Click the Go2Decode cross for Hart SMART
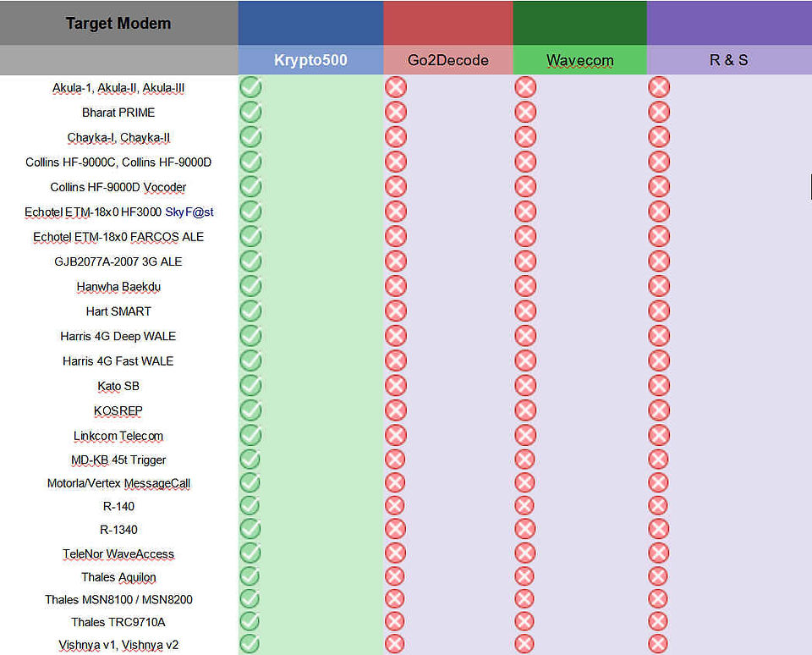 click(x=396, y=311)
